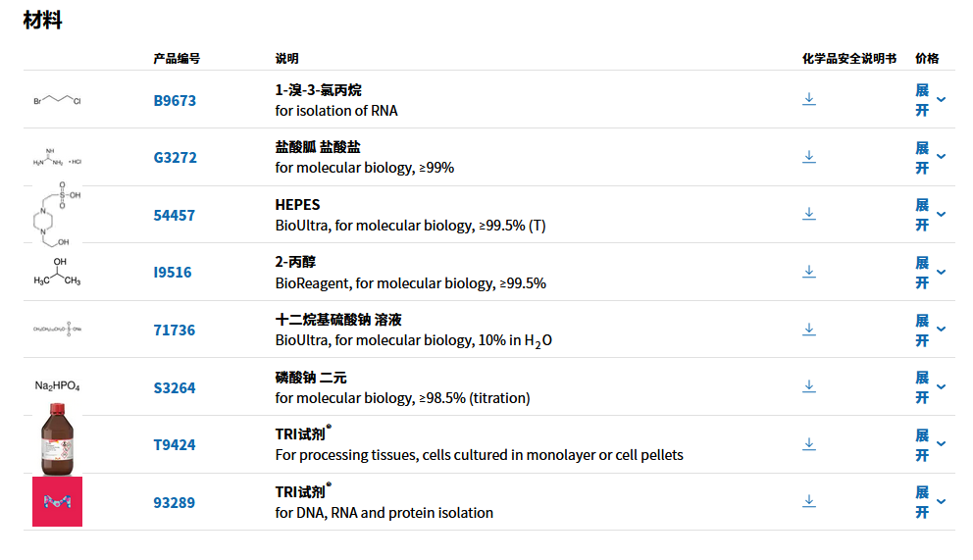Click the pink product image for 93289
This screenshot has height=560, width=973.
pyautogui.click(x=57, y=502)
